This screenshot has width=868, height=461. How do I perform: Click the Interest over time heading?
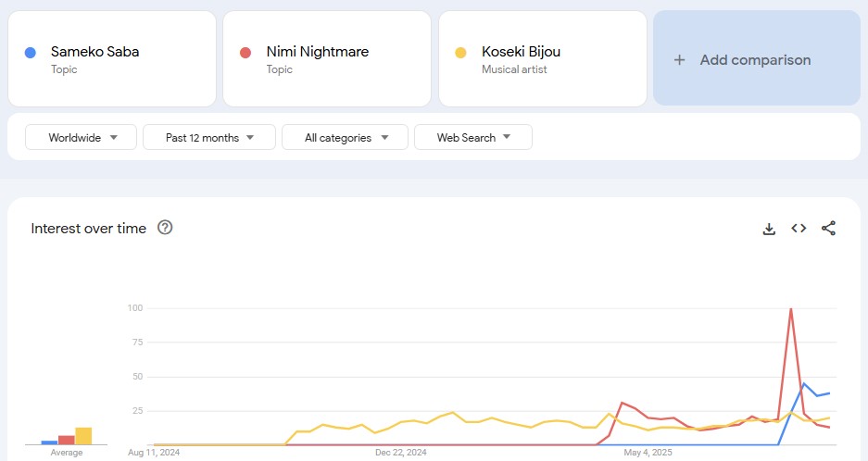(89, 228)
